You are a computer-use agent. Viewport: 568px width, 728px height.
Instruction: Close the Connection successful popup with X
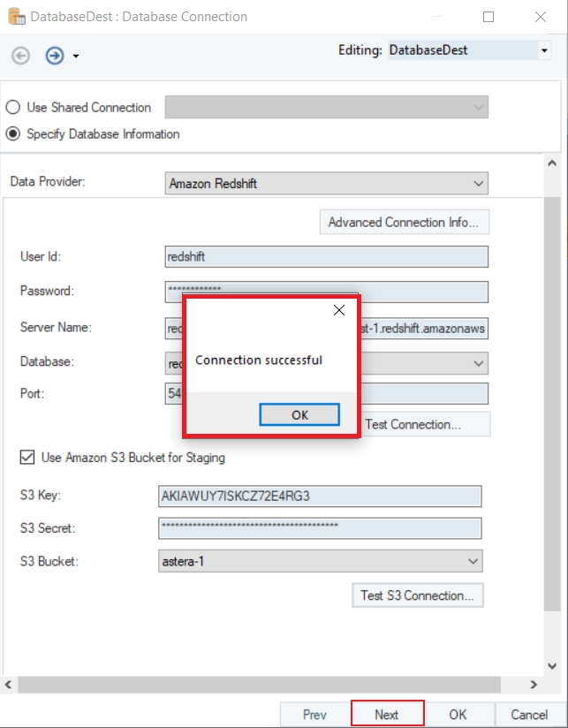338,310
